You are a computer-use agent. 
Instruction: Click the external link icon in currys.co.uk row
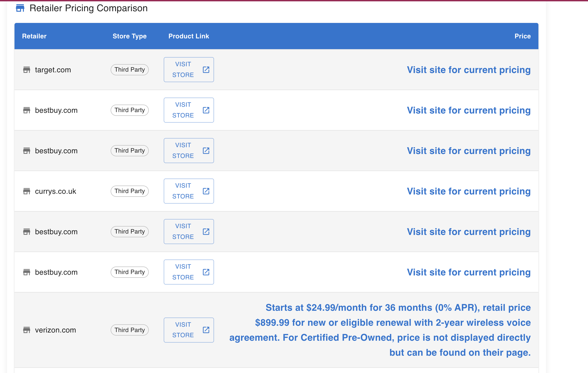(x=206, y=191)
